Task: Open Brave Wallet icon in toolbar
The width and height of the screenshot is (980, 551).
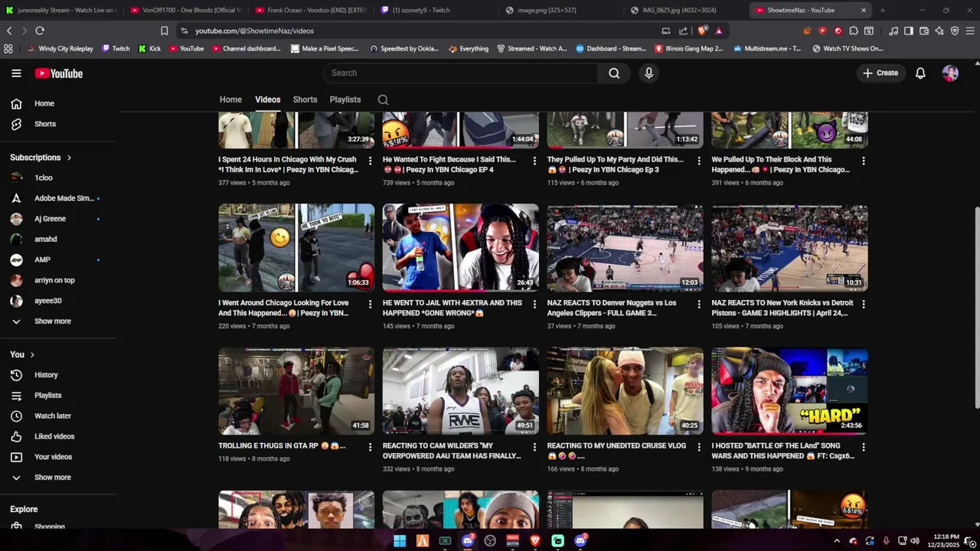Action: [924, 31]
